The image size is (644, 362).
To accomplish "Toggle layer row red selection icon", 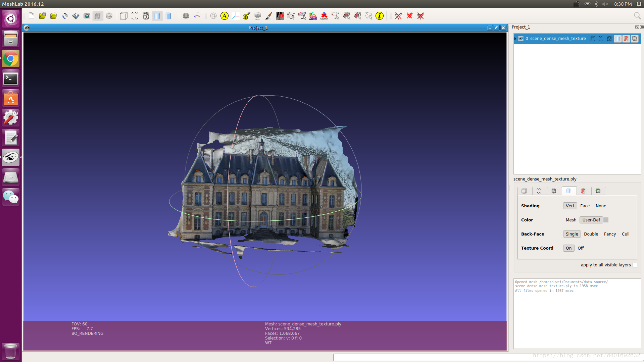I will click(x=626, y=39).
